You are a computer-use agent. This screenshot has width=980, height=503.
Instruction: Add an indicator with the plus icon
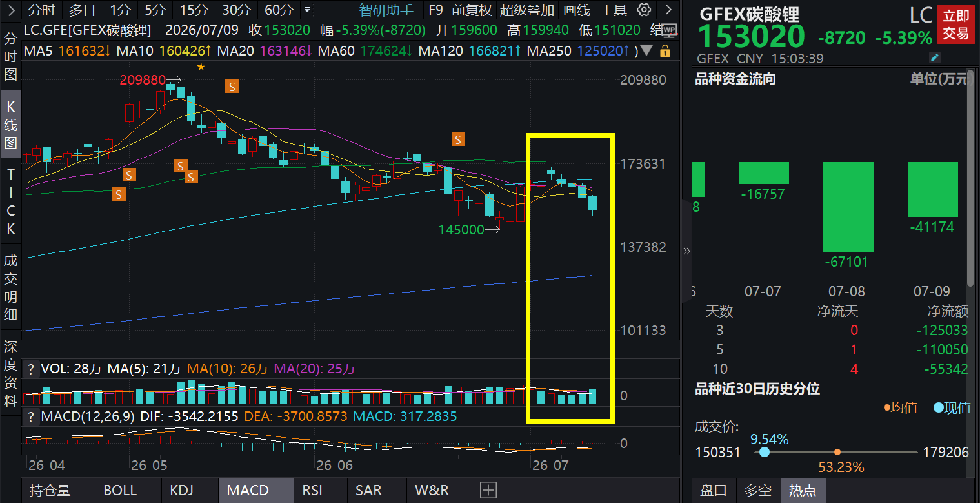489,490
